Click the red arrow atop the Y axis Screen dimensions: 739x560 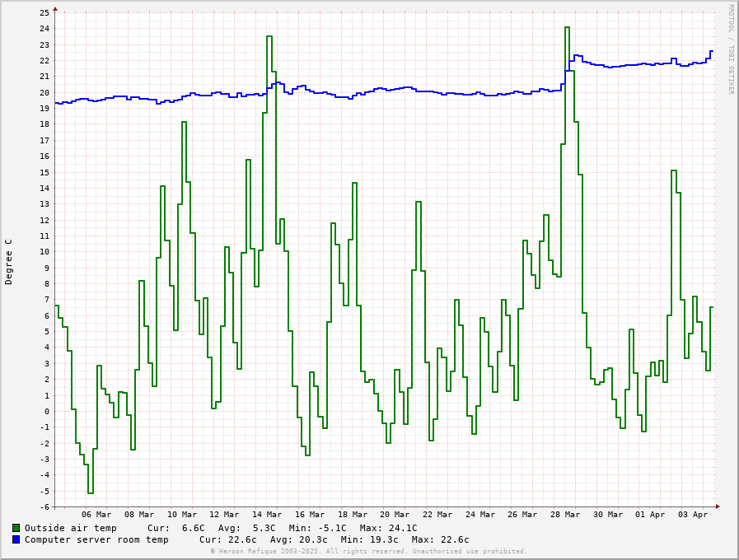pyautogui.click(x=55, y=9)
